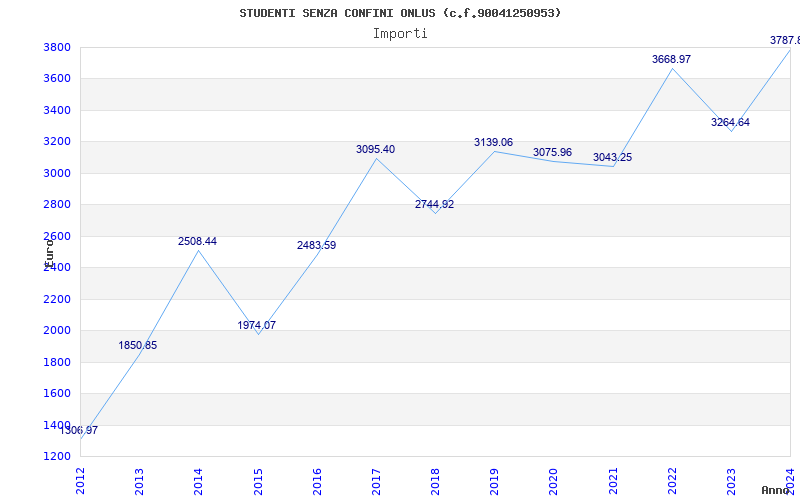Screen dimensions: 800x500
Task: Select the data label 1306.97
Action: click(x=79, y=430)
